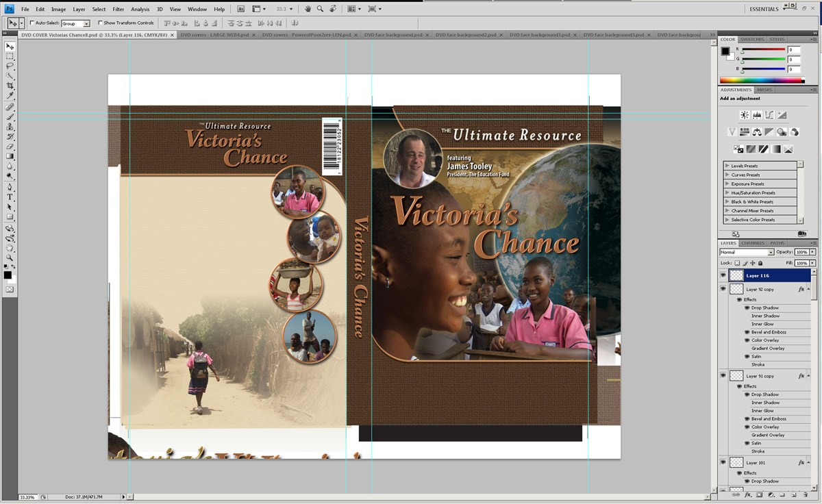This screenshot has height=504, width=822.
Task: Hide the Layer 101 layer
Action: [723, 462]
